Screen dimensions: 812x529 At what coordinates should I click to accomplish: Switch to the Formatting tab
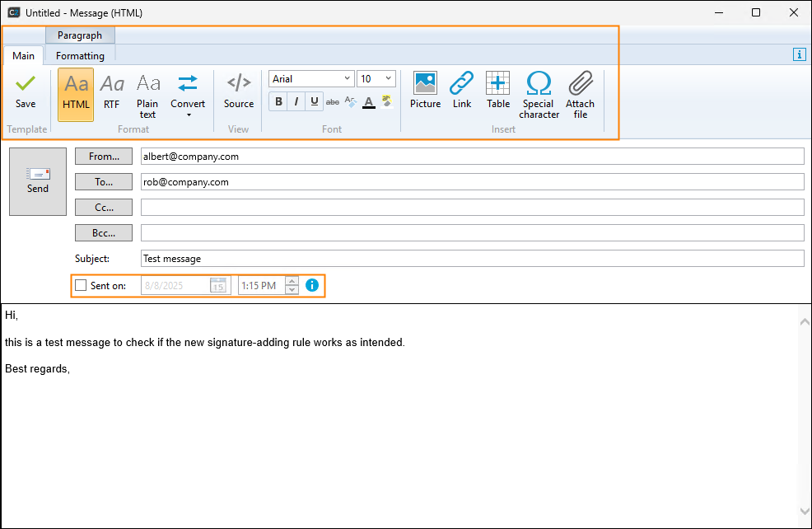[x=80, y=56]
